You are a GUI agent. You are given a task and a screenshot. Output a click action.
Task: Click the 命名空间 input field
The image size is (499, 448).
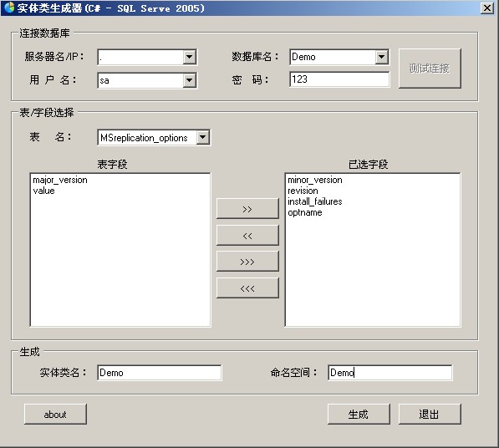pos(390,373)
